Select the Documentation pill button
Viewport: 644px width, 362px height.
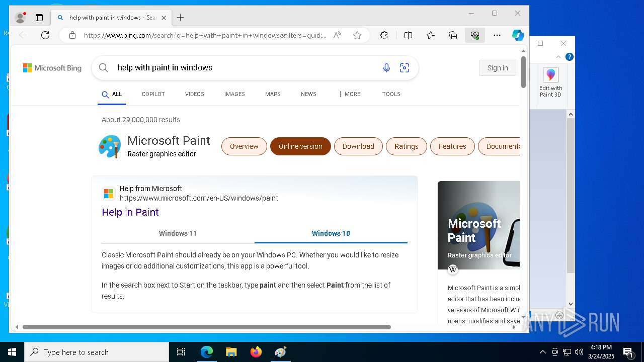coord(499,146)
